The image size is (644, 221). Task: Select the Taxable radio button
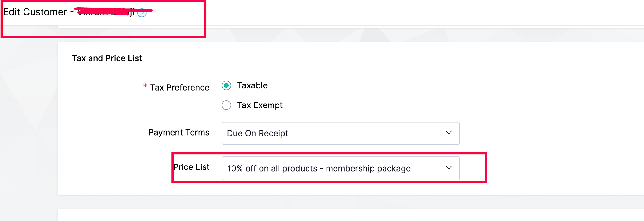[226, 85]
